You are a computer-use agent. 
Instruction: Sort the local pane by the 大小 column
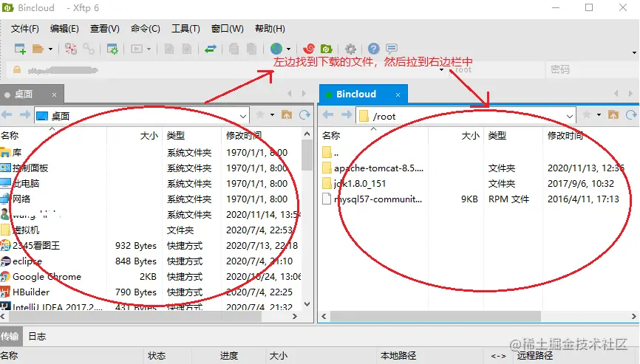135,135
